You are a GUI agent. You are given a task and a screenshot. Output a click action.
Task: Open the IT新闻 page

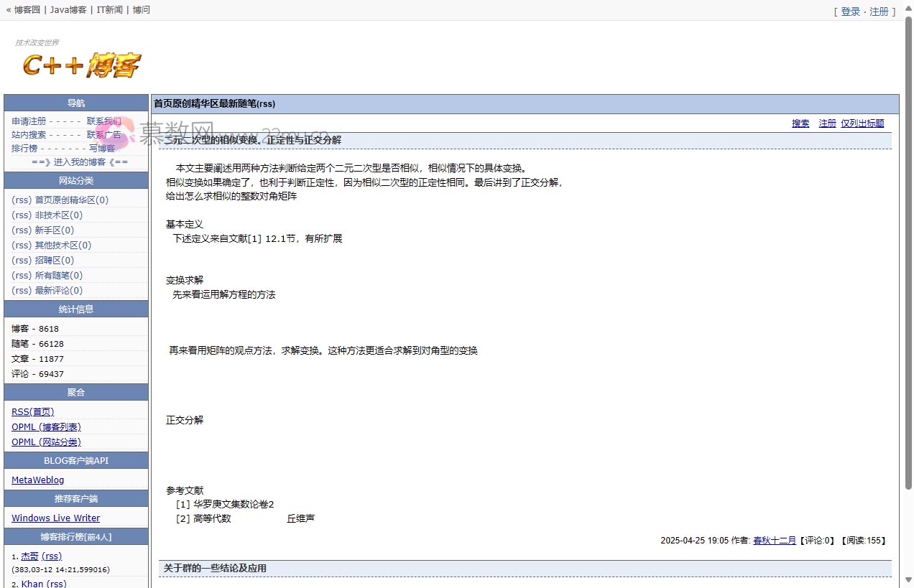(109, 9)
